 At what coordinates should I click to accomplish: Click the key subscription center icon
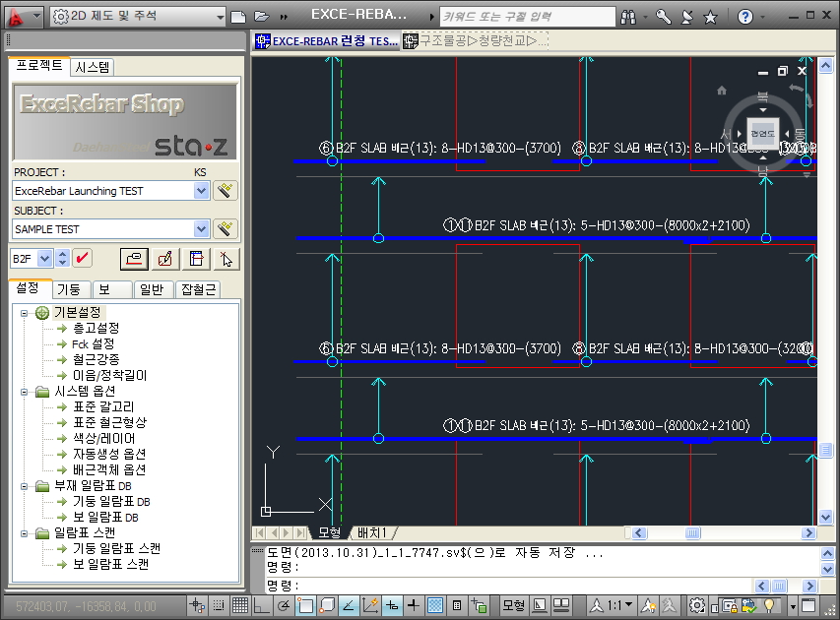(x=663, y=17)
